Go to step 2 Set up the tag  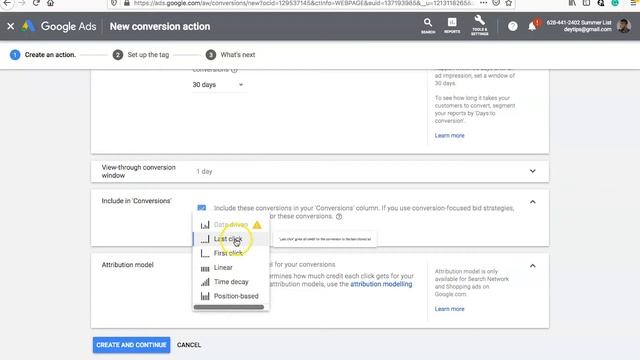click(x=141, y=55)
